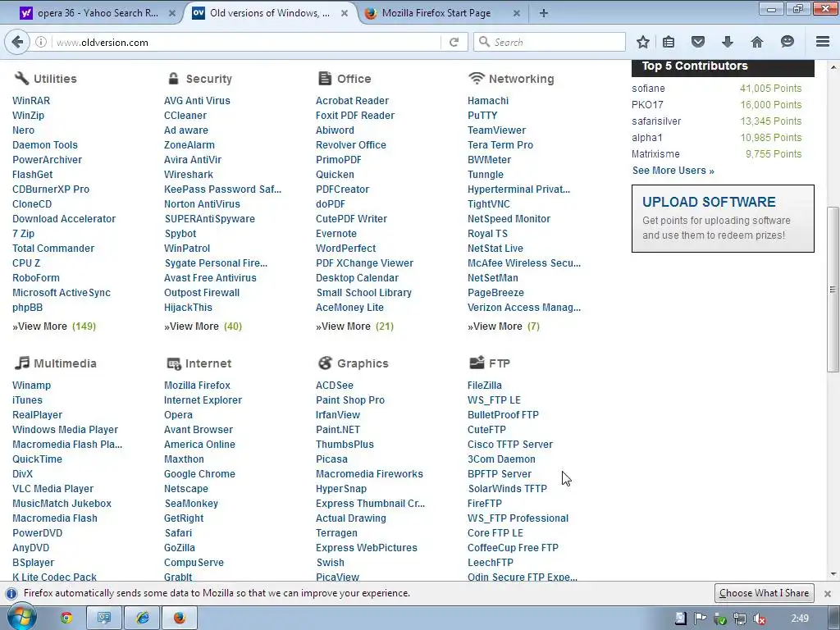
Task: Open the PuTTY link under Networking
Action: (482, 115)
